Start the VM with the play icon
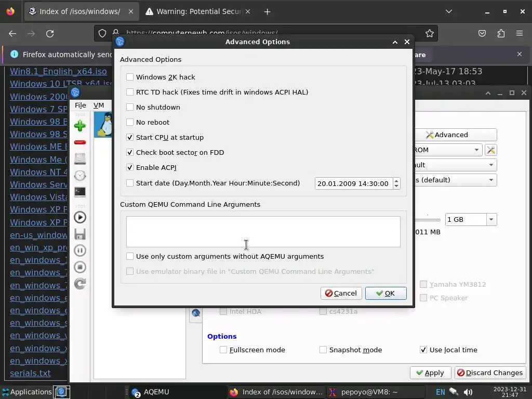532x399 pixels. [80, 217]
